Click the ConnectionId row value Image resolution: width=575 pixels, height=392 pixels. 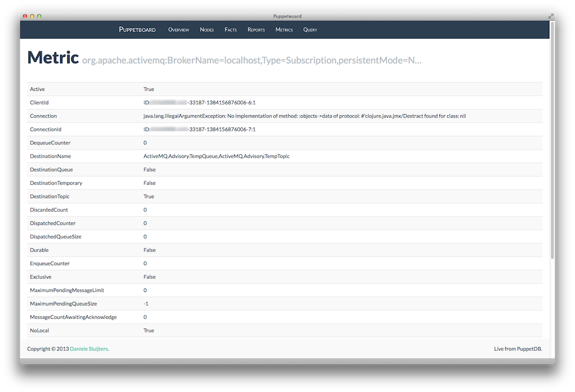coord(199,130)
